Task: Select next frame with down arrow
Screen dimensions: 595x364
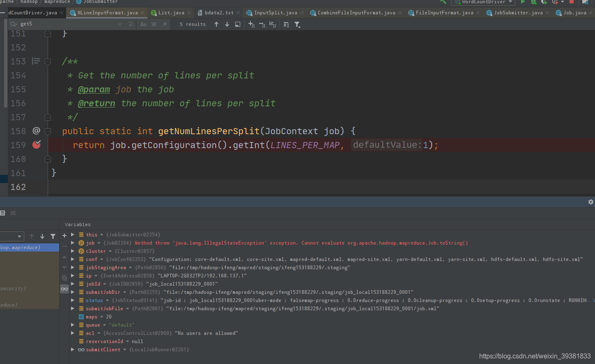Action: [x=42, y=236]
